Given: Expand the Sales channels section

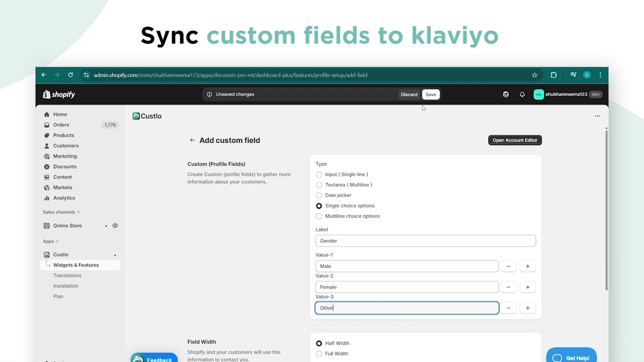Looking at the screenshot, I should (x=61, y=212).
